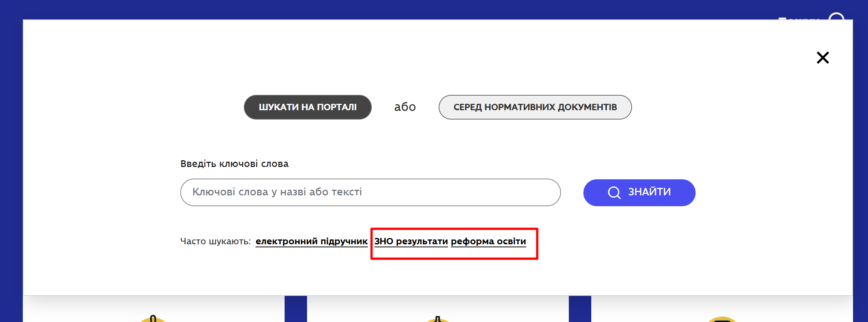Close the search dialog with the X

click(x=822, y=58)
